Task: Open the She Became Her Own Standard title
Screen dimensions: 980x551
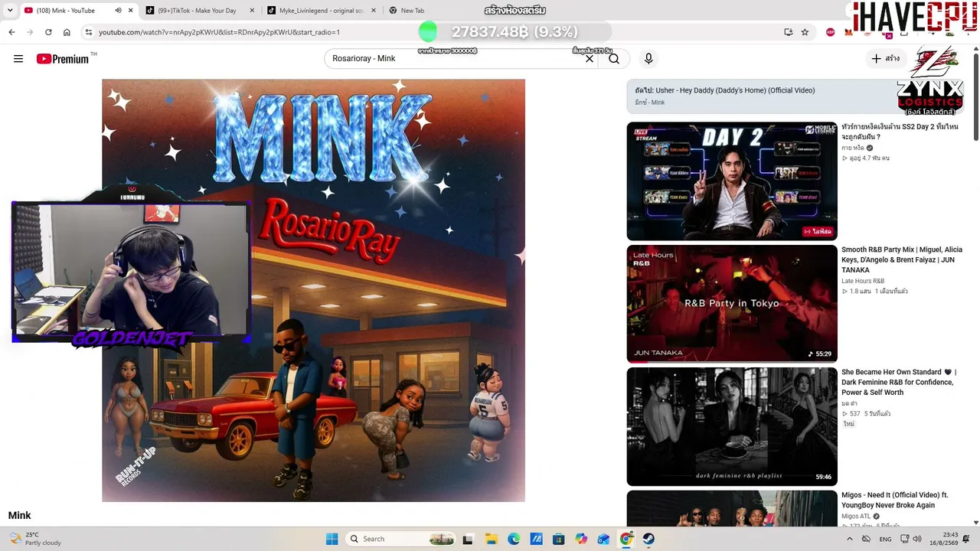Action: [899, 382]
